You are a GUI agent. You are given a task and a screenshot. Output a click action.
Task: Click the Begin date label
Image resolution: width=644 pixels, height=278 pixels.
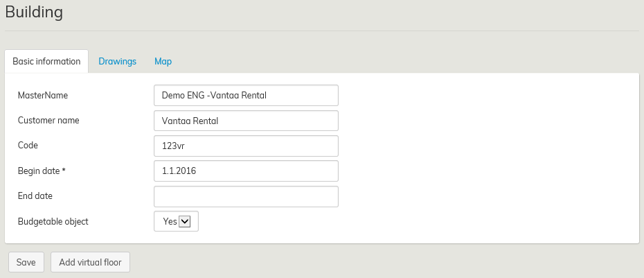(x=43, y=171)
